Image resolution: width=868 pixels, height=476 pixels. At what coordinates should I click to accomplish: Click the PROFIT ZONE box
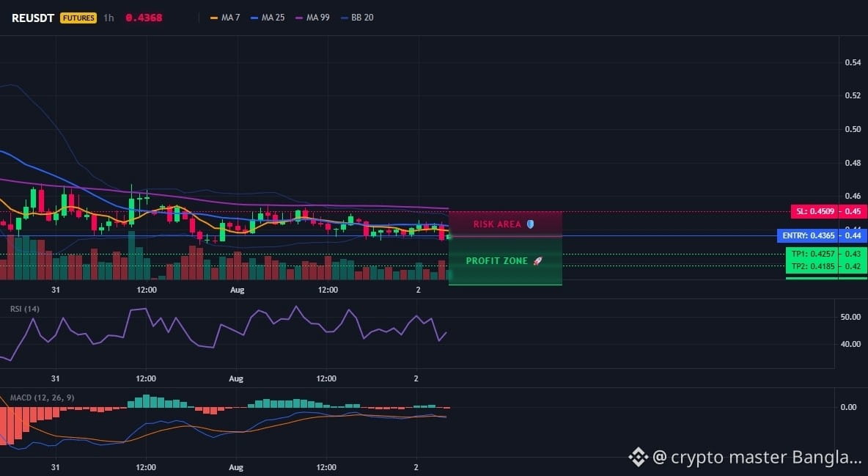[505, 261]
